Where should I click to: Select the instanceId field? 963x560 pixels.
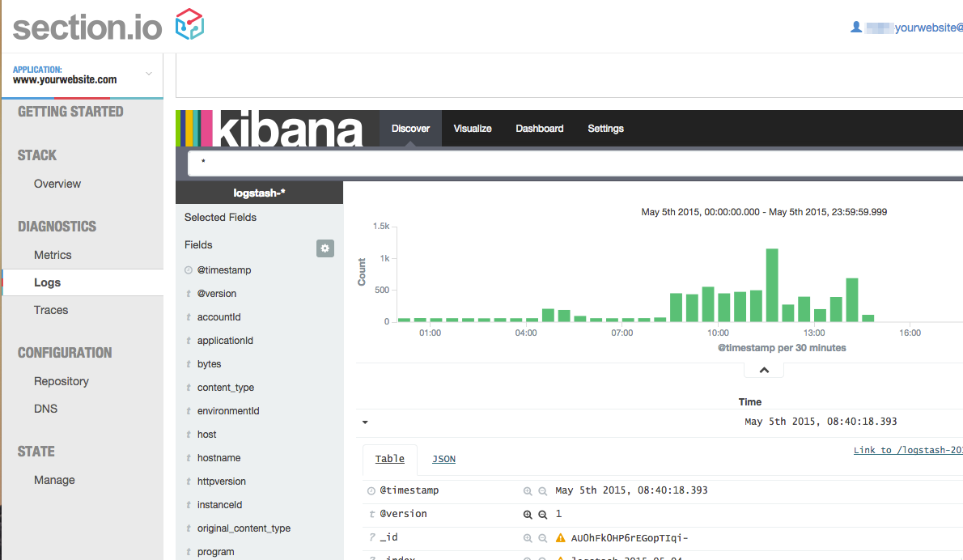click(x=219, y=505)
